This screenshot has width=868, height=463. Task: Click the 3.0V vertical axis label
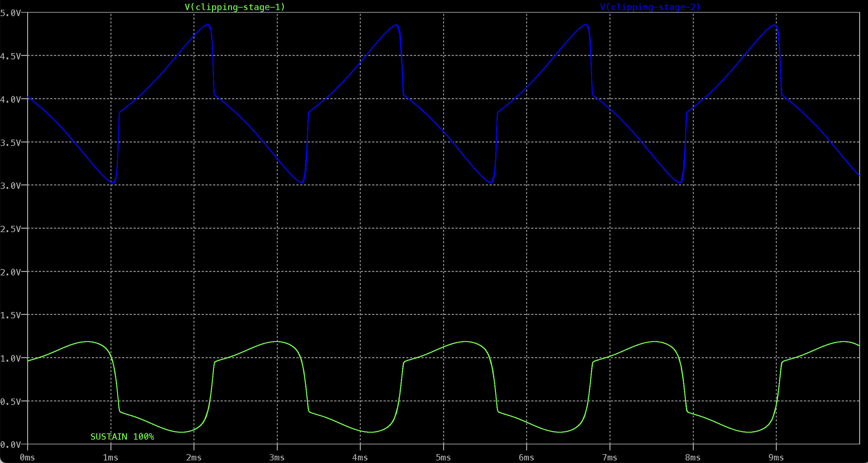coord(10,186)
